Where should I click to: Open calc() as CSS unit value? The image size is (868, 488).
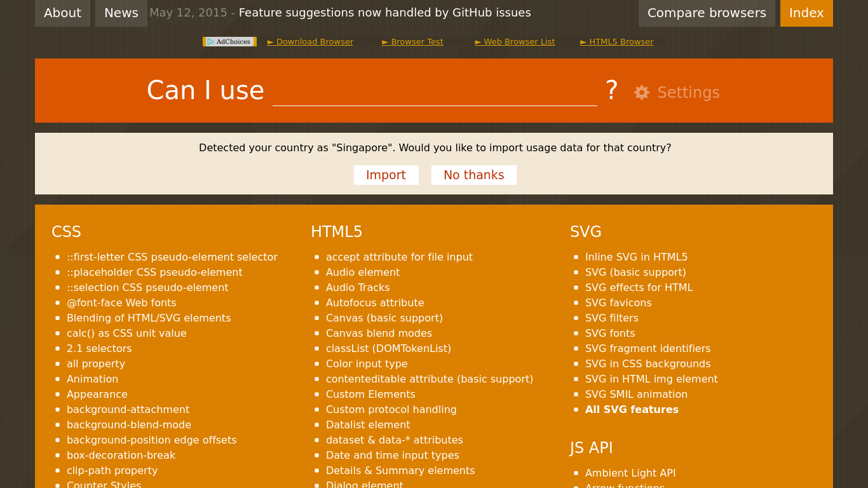point(126,334)
